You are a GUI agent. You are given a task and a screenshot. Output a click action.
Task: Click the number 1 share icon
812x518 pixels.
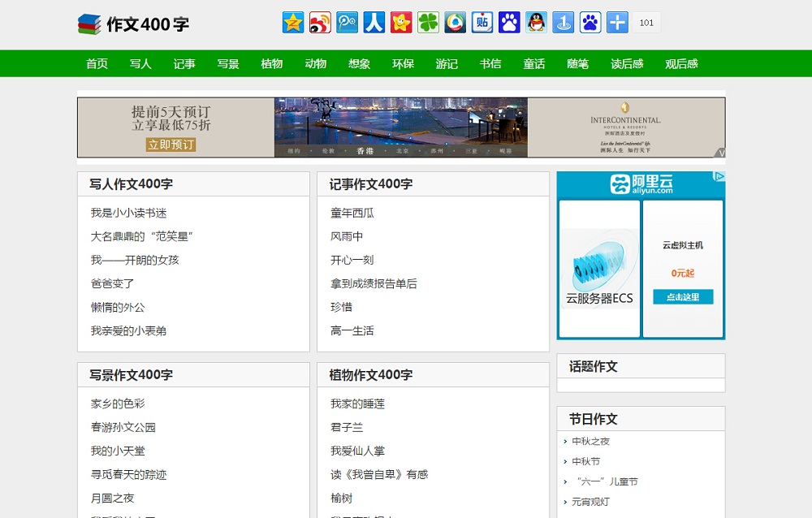coord(564,22)
